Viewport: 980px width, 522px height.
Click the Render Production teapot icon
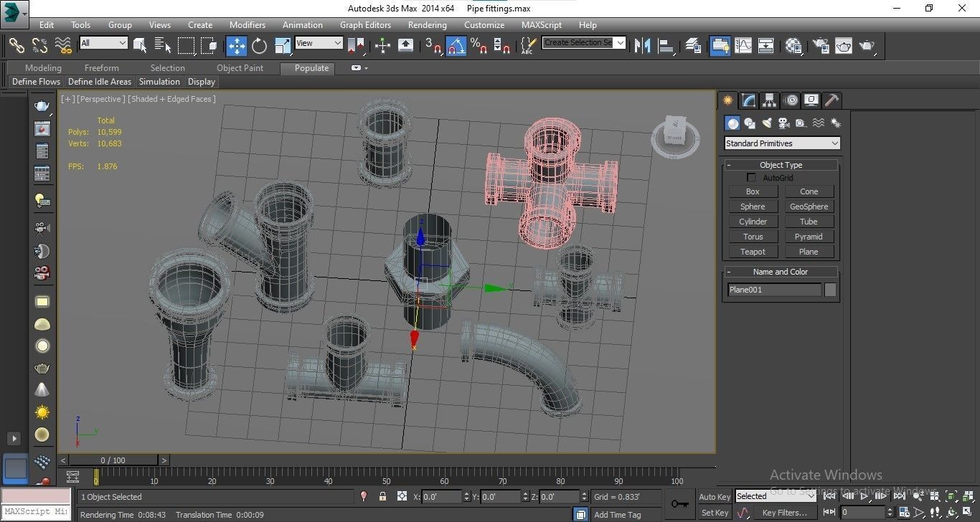pyautogui.click(x=867, y=46)
